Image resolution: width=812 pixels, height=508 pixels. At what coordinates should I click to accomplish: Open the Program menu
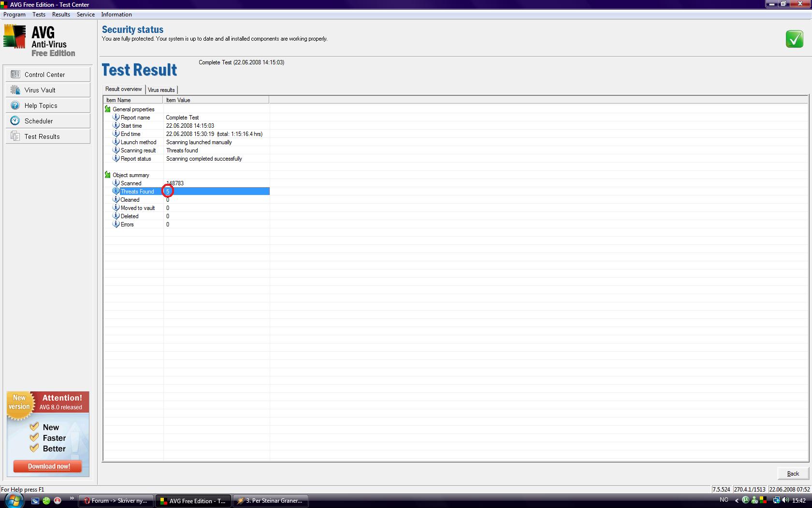click(x=14, y=15)
